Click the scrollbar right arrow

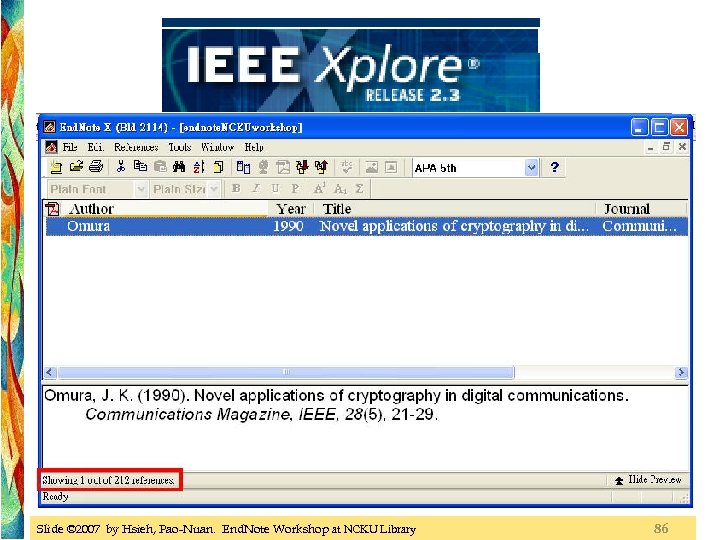(681, 372)
